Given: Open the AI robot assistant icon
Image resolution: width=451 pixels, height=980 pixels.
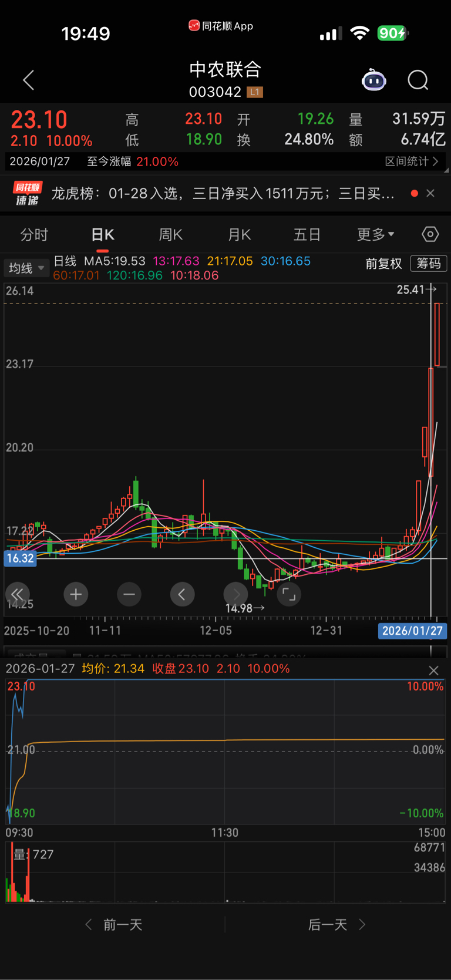Looking at the screenshot, I should (373, 80).
